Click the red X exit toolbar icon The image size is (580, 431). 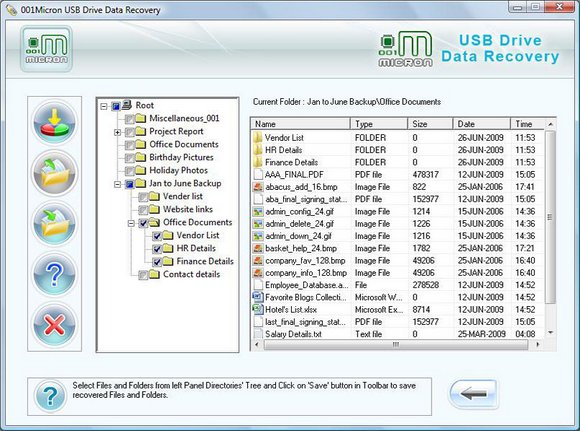54,325
